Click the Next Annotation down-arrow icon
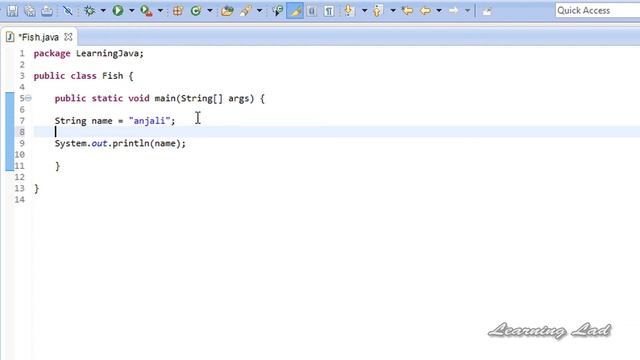The height and width of the screenshot is (360, 640). (x=349, y=11)
